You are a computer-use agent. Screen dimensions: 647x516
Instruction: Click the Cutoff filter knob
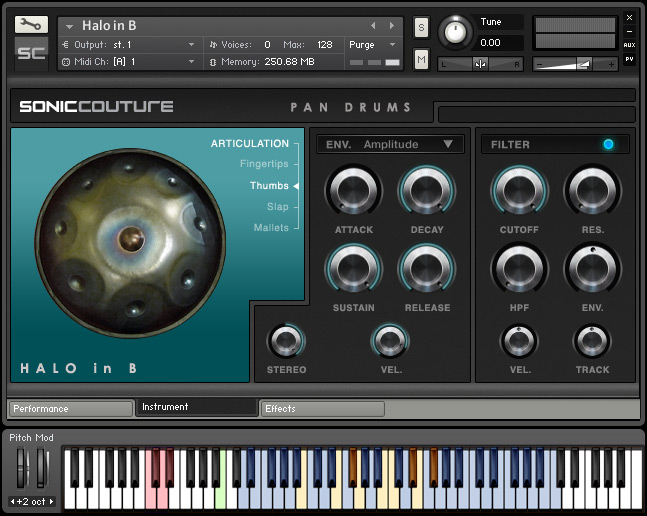click(519, 191)
